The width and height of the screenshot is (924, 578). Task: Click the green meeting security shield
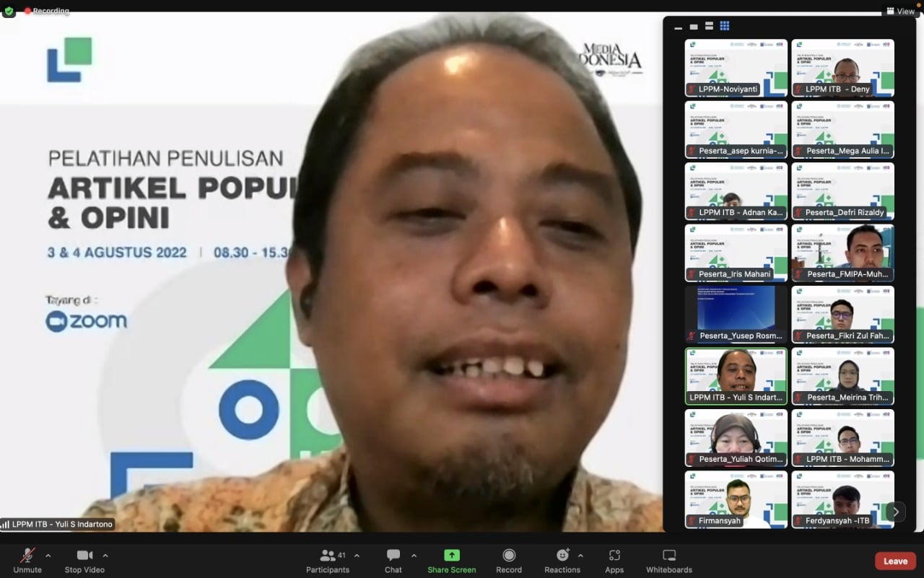pyautogui.click(x=8, y=12)
